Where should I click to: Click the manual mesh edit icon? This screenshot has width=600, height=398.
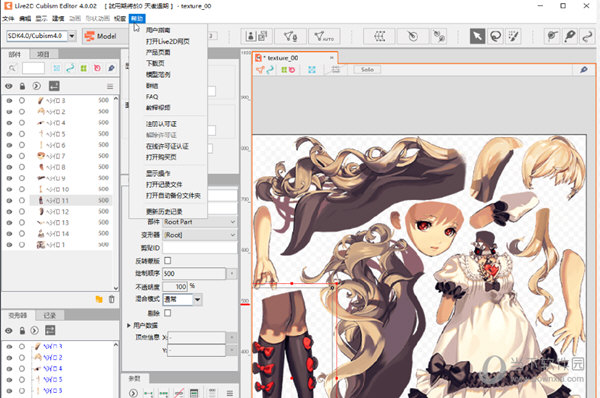[x=290, y=36]
